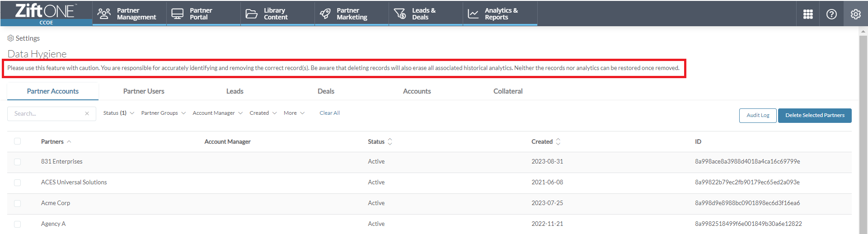Toggle Partners column sort arrow
868x234 pixels.
(69, 142)
